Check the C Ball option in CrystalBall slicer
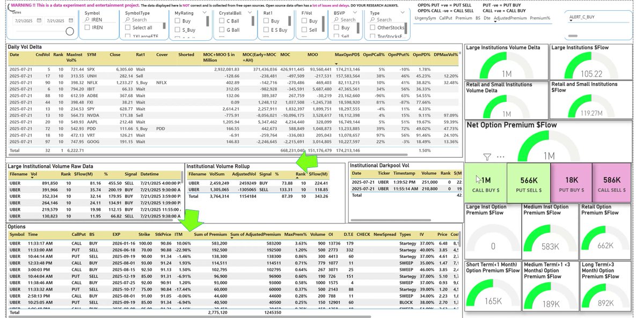 (x=222, y=20)
